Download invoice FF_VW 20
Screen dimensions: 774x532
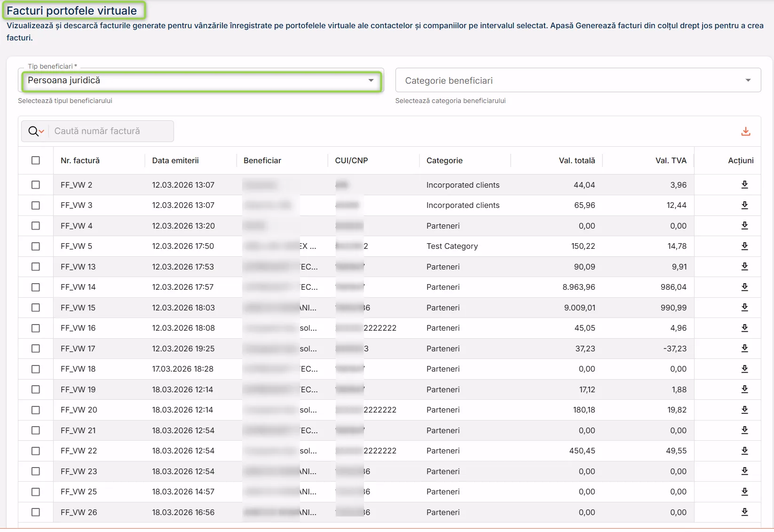coord(744,410)
